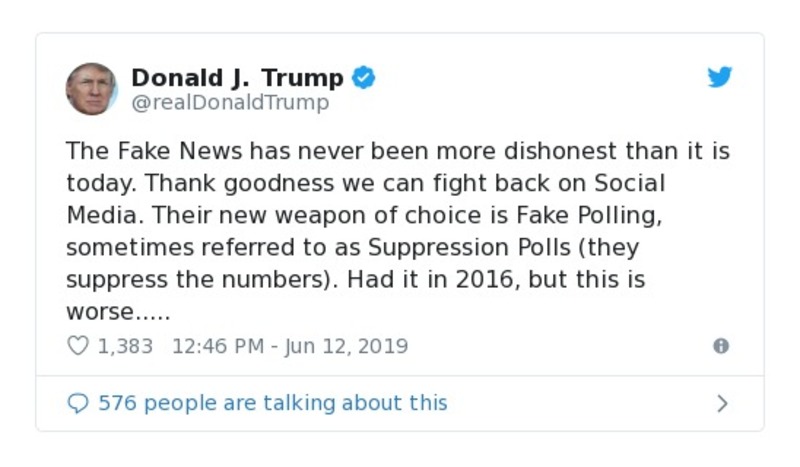Visit the @realDonaldTrump handle link
This screenshot has height=467, width=800.
[x=230, y=102]
